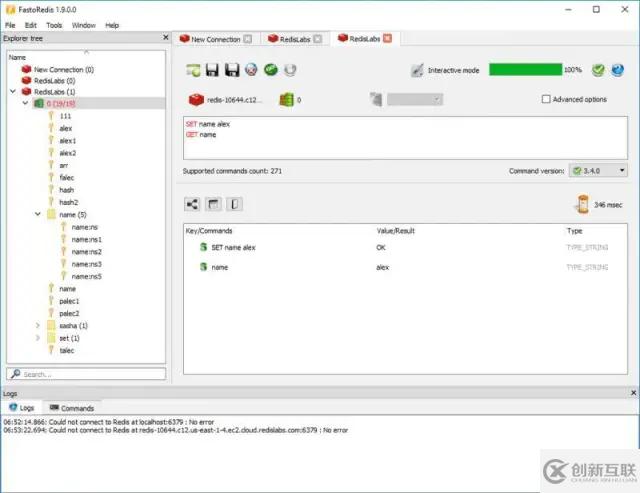Close the active RedisLabs tab with red X

point(387,38)
